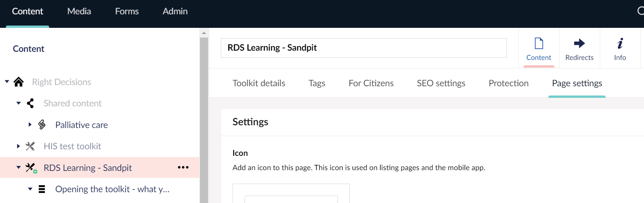Screen dimensions: 644x203
Task: Open the Forms section
Action: tap(127, 12)
